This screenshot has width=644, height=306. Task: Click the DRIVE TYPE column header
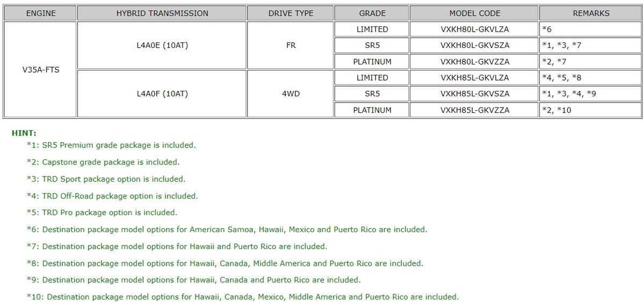pos(291,13)
